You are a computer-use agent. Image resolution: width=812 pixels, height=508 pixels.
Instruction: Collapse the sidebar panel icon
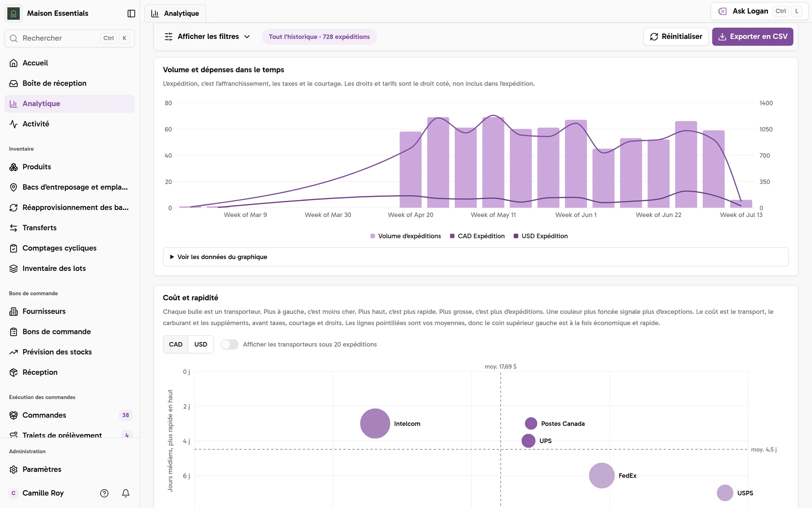[131, 13]
